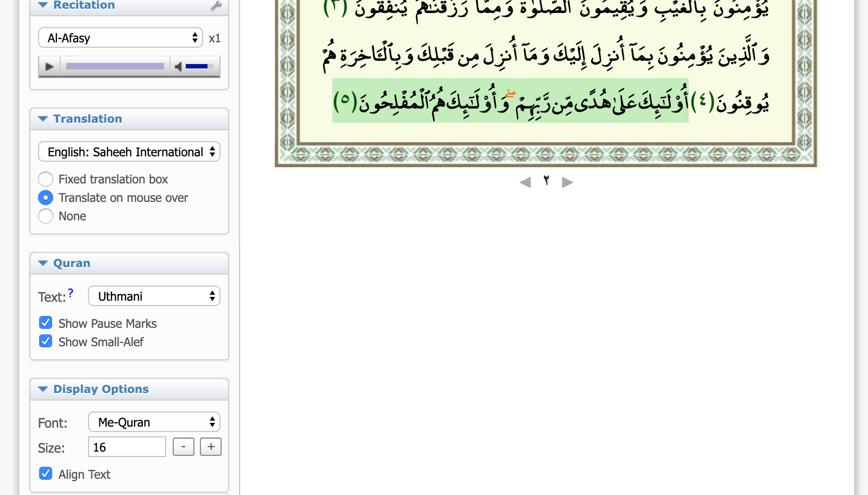
Task: Click the page number indicator
Action: point(546,181)
